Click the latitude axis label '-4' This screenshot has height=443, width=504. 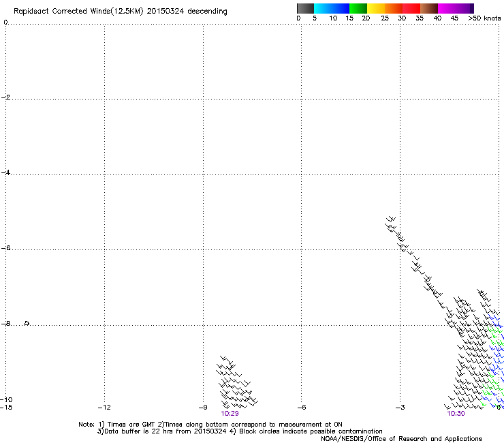click(5, 172)
